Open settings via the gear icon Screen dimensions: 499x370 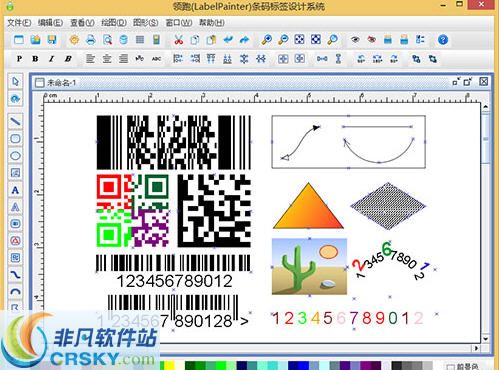point(74,40)
